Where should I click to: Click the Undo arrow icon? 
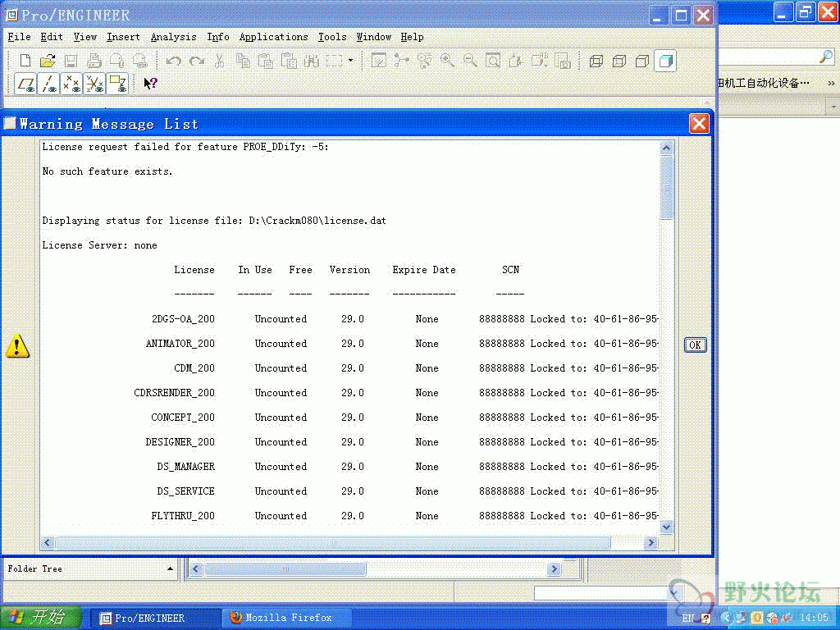[173, 61]
